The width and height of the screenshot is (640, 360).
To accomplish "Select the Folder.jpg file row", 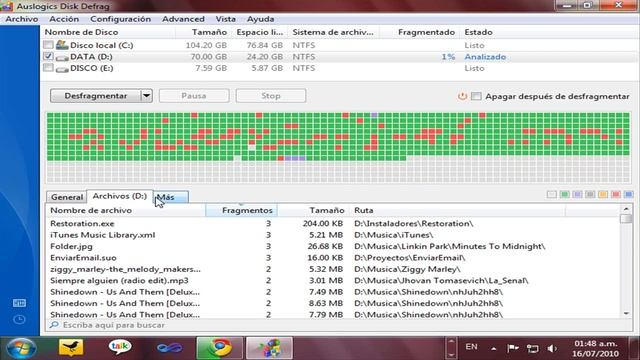I will [333, 246].
